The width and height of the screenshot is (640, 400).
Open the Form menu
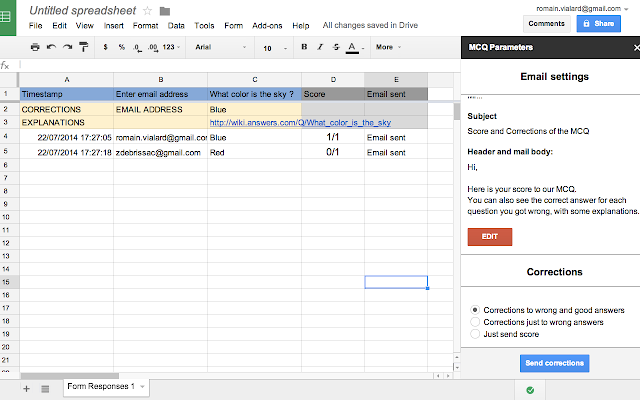click(x=233, y=26)
